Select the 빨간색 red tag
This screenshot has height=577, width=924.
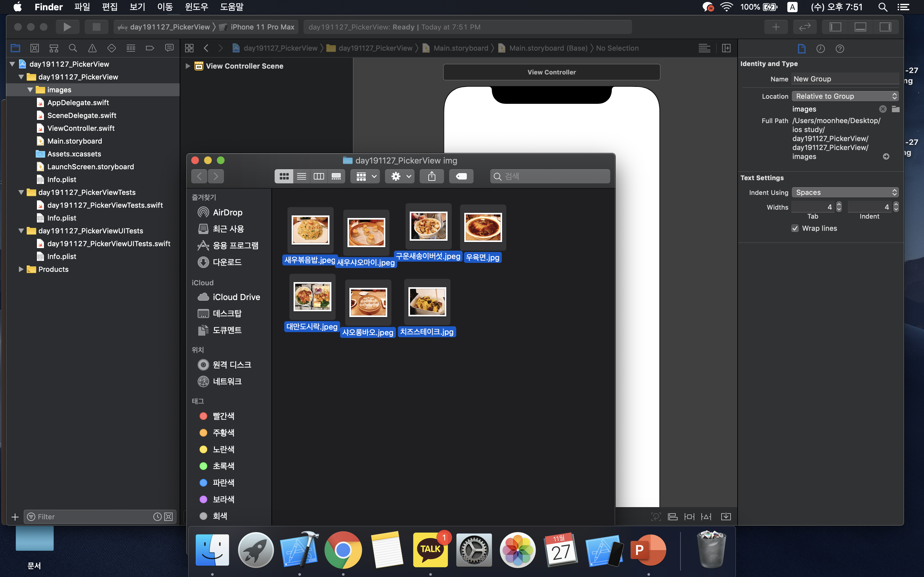[x=223, y=416]
